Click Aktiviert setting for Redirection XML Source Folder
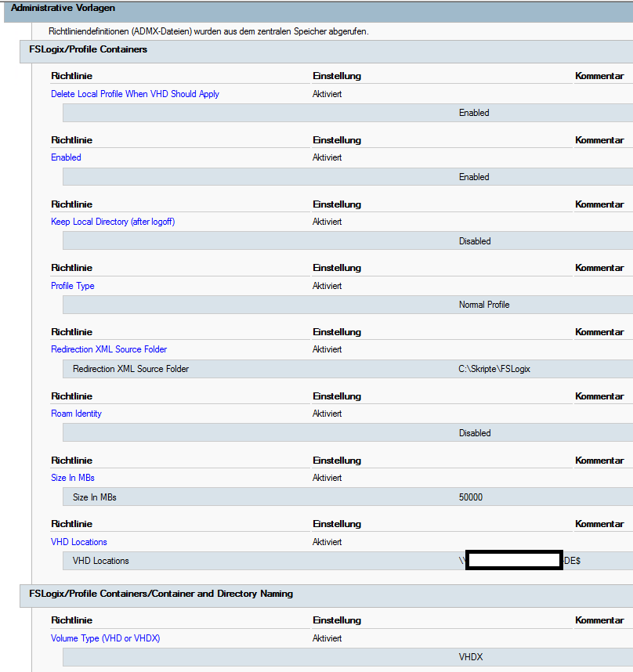The image size is (633, 672). click(x=327, y=349)
